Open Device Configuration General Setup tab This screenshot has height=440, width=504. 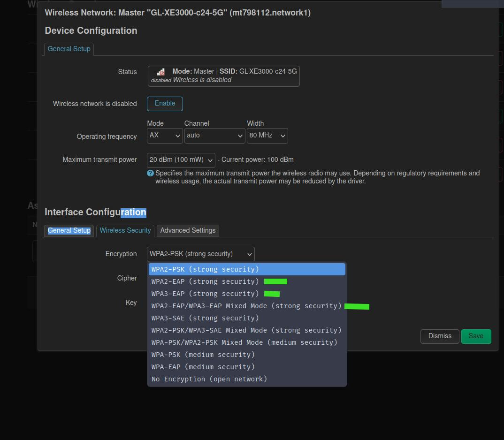(x=69, y=49)
